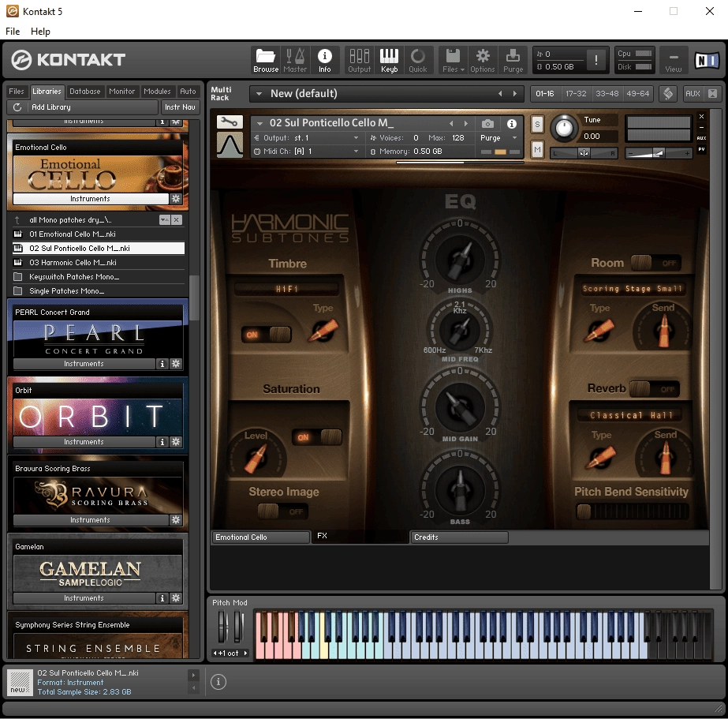Click the info circle in status bar
The image size is (728, 719).
pyautogui.click(x=218, y=682)
